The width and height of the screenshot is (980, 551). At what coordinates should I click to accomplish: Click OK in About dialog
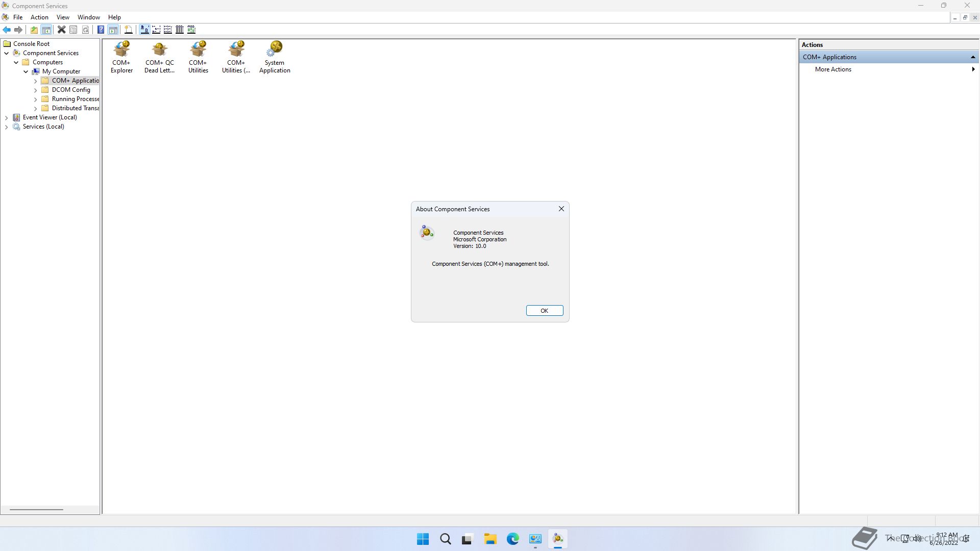(544, 311)
